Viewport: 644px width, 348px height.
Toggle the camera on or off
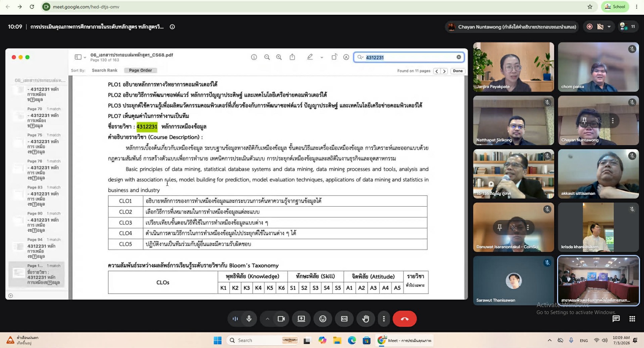[x=281, y=319]
